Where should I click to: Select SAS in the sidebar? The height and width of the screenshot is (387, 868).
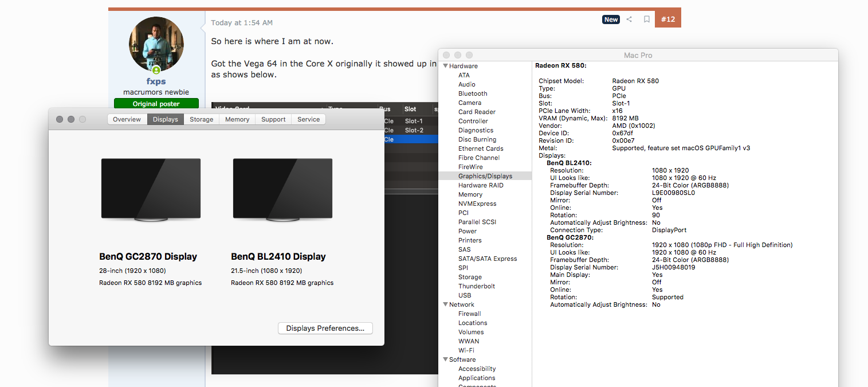(464, 249)
